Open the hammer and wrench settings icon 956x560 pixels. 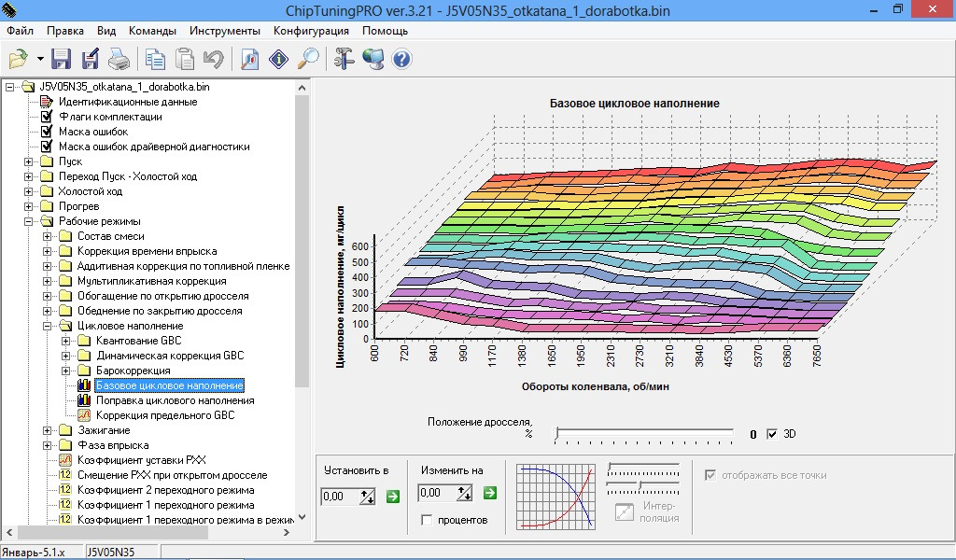344,60
